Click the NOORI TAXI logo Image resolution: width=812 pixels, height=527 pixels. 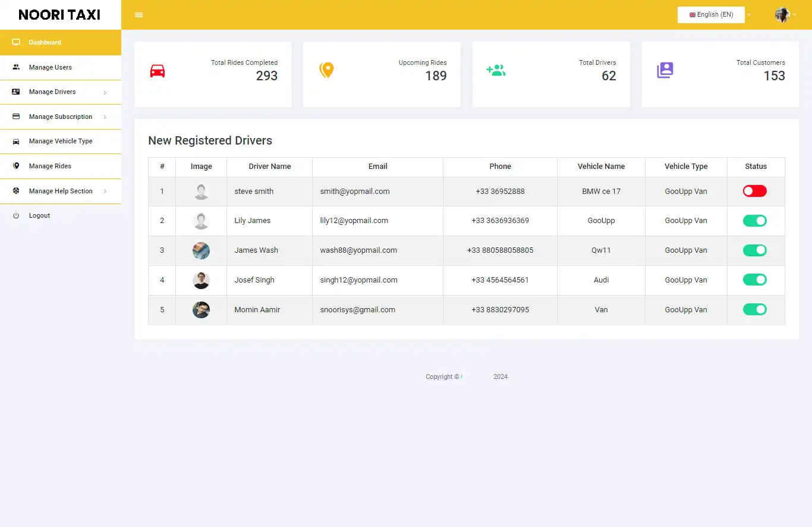point(60,14)
